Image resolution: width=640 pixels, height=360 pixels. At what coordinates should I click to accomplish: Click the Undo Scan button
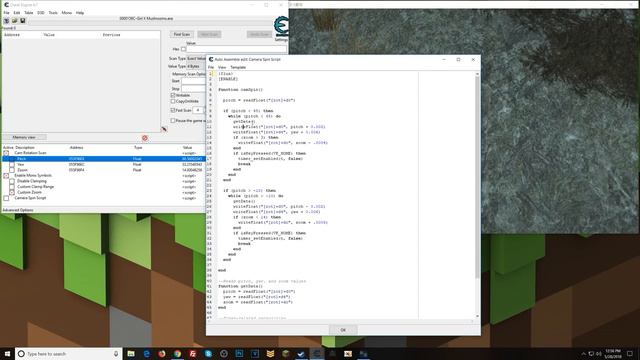(x=259, y=34)
